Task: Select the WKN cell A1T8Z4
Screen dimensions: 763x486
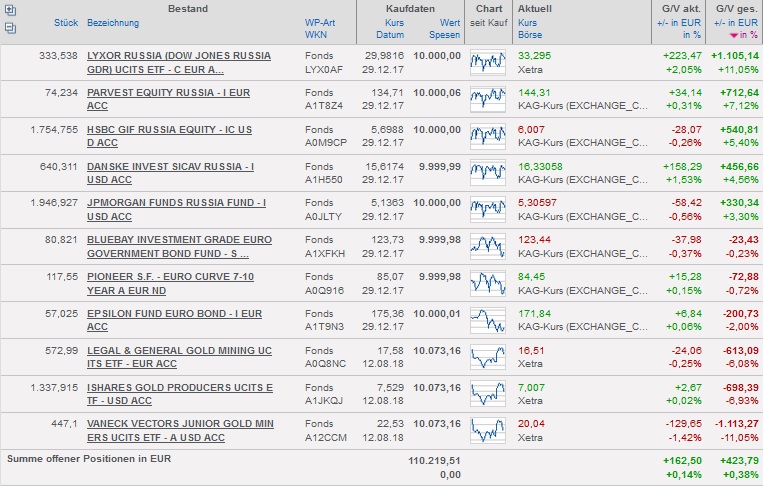Action: [324, 106]
